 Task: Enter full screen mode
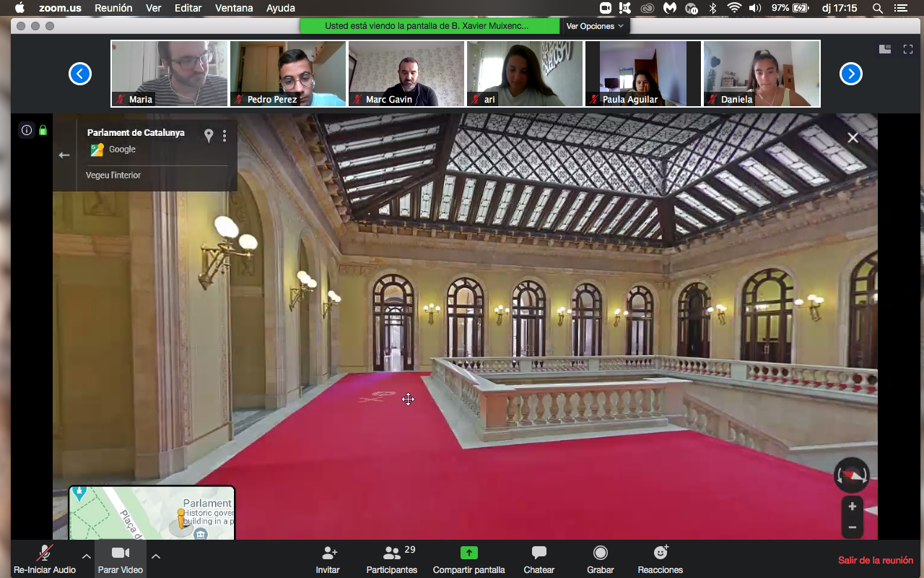(x=908, y=49)
